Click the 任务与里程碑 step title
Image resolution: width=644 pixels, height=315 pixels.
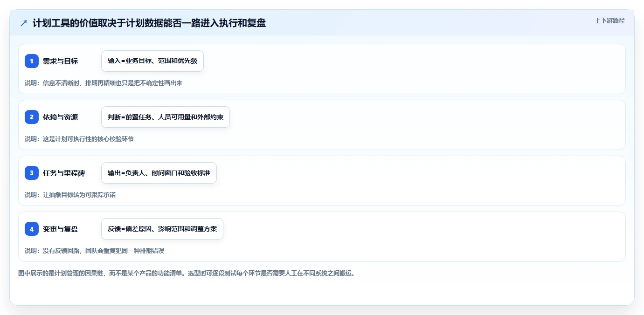point(64,173)
